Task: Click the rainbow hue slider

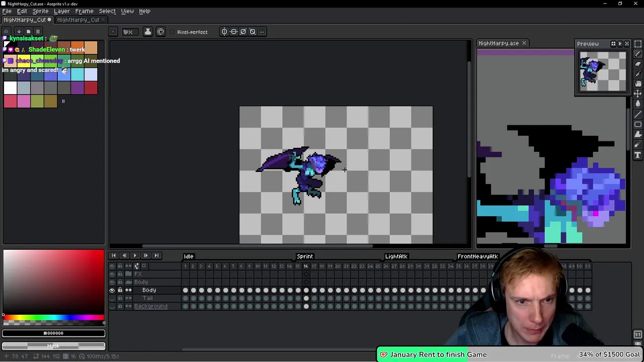Action: [x=53, y=318]
